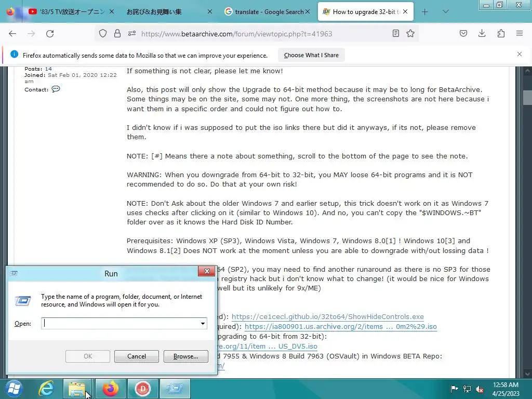Open the network tray icon
The image size is (532, 399).
tap(467, 389)
